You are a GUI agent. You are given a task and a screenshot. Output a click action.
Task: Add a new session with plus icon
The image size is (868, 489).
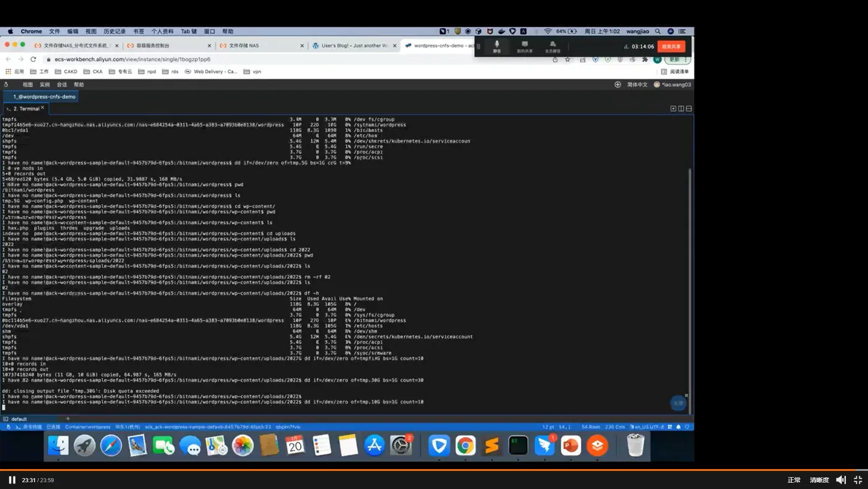[68, 419]
